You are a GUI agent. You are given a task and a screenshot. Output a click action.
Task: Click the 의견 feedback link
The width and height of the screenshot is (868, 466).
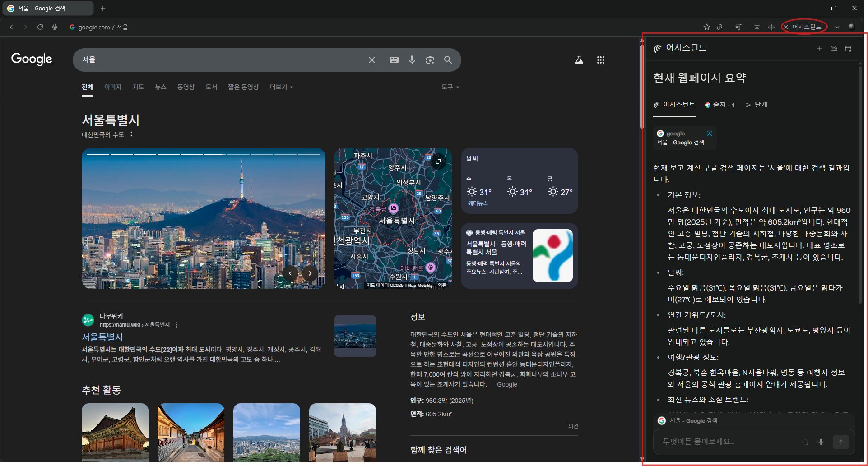573,426
